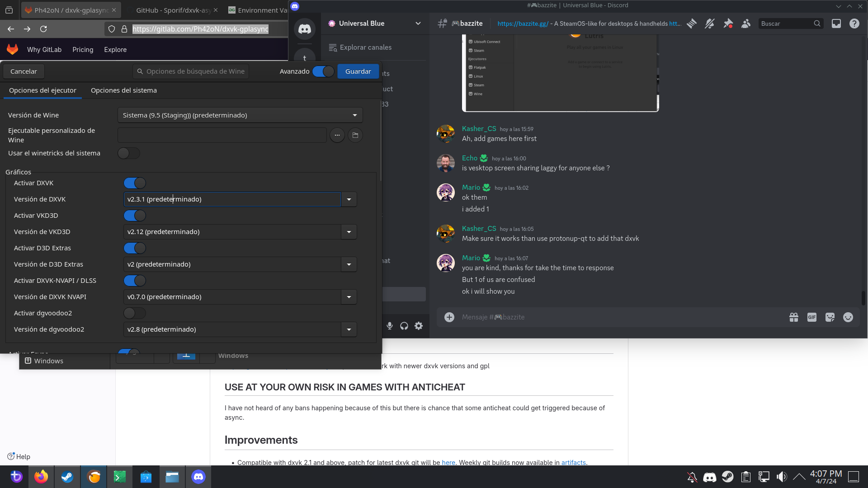Open Discord direct messages home icon

(x=305, y=29)
